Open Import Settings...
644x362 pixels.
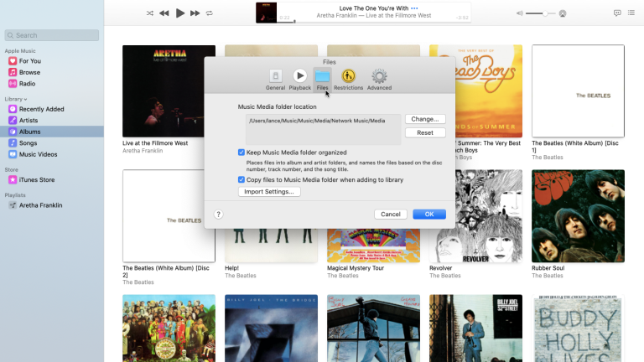[x=269, y=192]
